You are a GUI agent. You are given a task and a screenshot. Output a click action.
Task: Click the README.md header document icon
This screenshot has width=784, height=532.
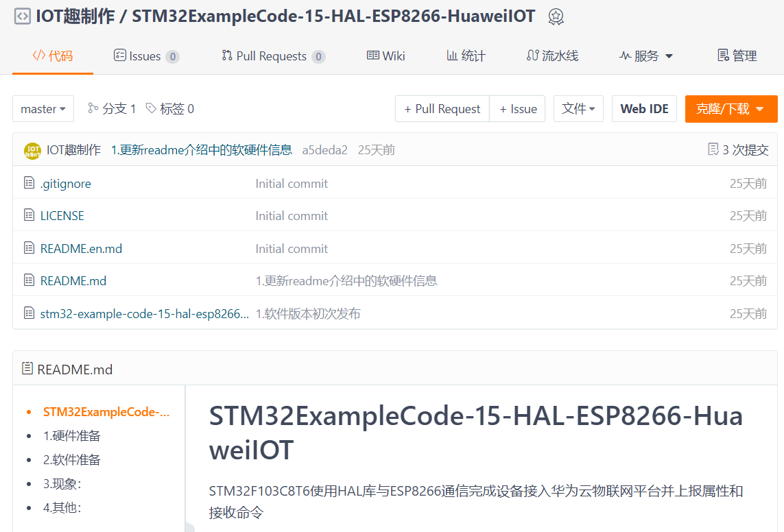[27, 369]
